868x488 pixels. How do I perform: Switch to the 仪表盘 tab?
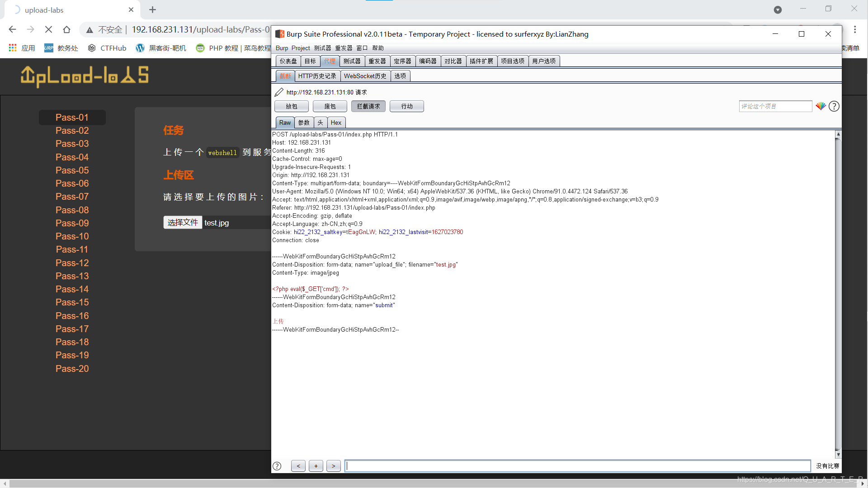tap(288, 61)
